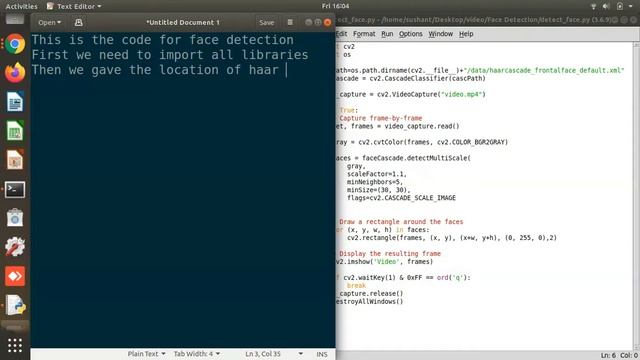Open the Plain Text language dropdown

pyautogui.click(x=146, y=354)
